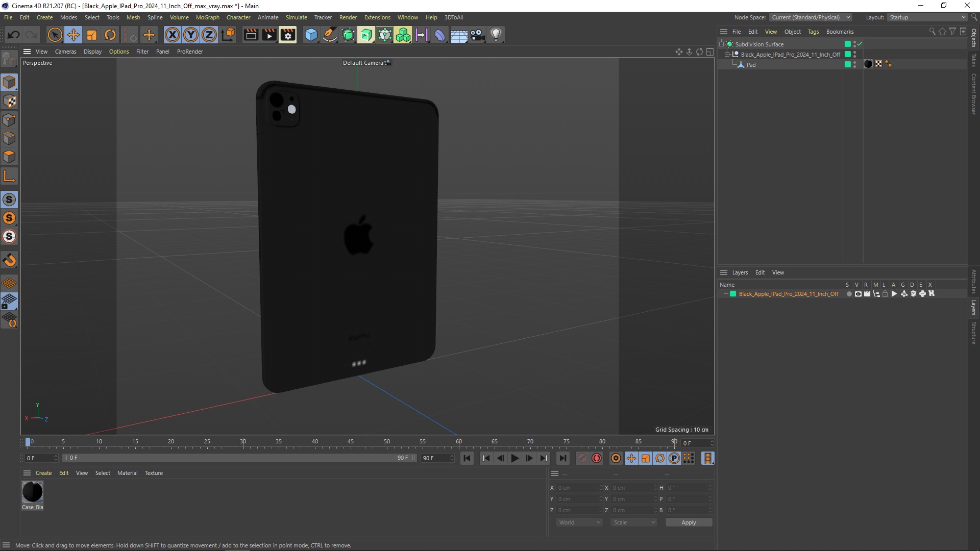Go to start of animation

pos(467,458)
